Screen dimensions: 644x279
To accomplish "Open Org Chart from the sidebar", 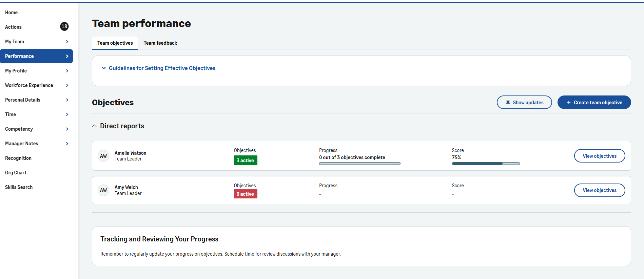I will 16,173.
